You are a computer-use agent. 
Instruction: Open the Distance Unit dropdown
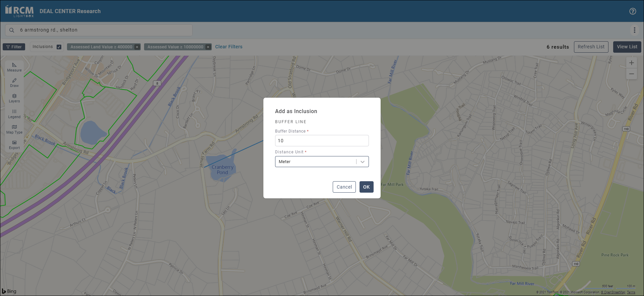pyautogui.click(x=322, y=161)
